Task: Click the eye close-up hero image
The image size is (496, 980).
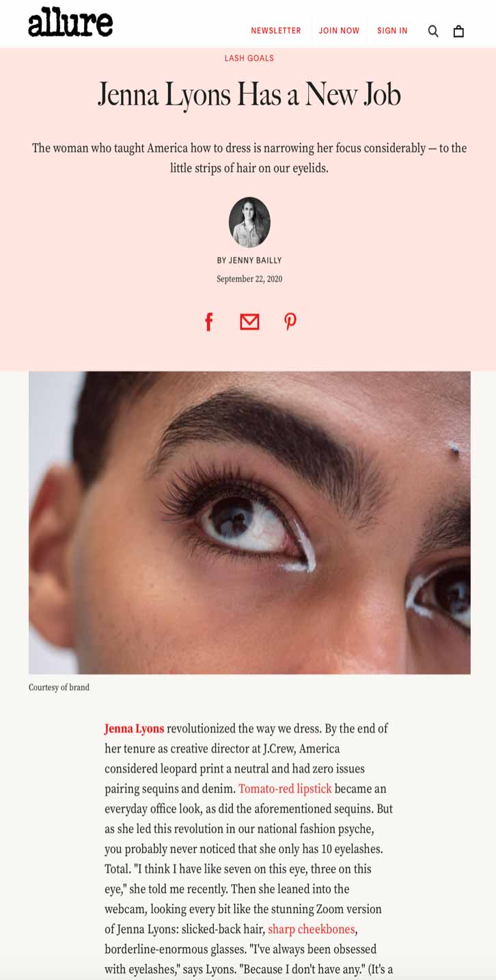Action: [249, 523]
